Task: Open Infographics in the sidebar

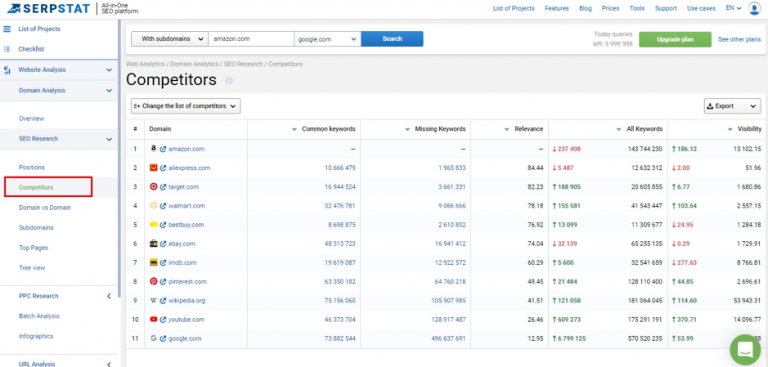Action: 36,337
